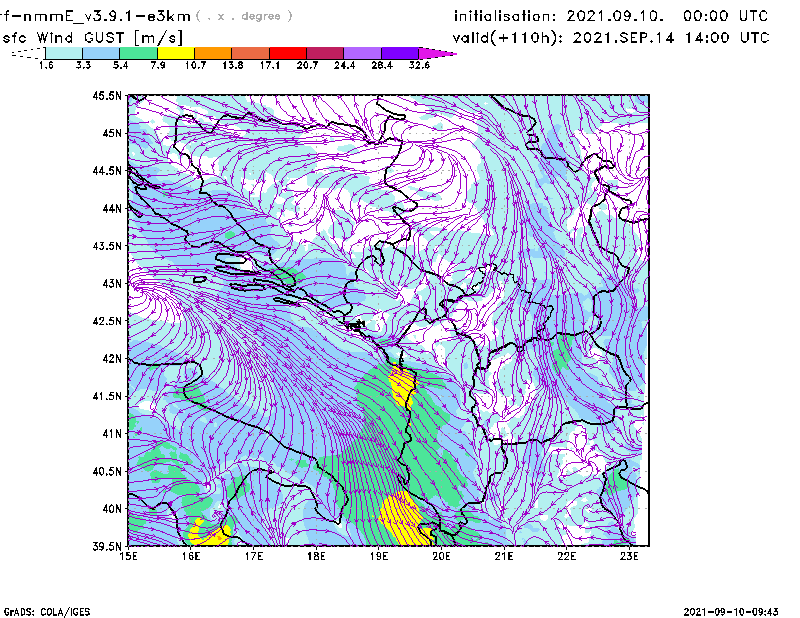Click the legend value 7.9
The height and width of the screenshot is (618, 800).
(158, 65)
